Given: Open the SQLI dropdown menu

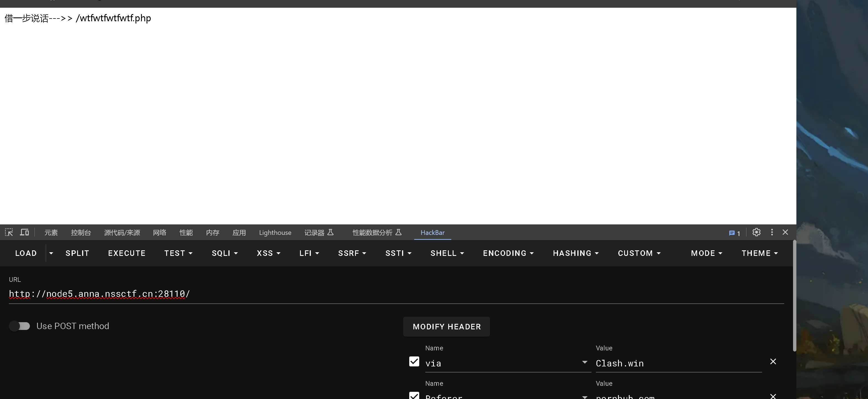Looking at the screenshot, I should [x=225, y=253].
